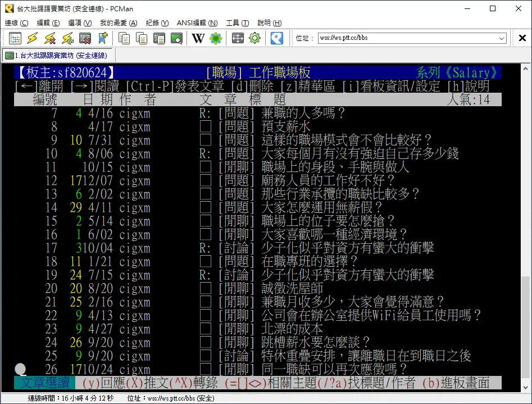Open the 我的最愛 favorites menu
532x404 pixels.
[x=118, y=23]
